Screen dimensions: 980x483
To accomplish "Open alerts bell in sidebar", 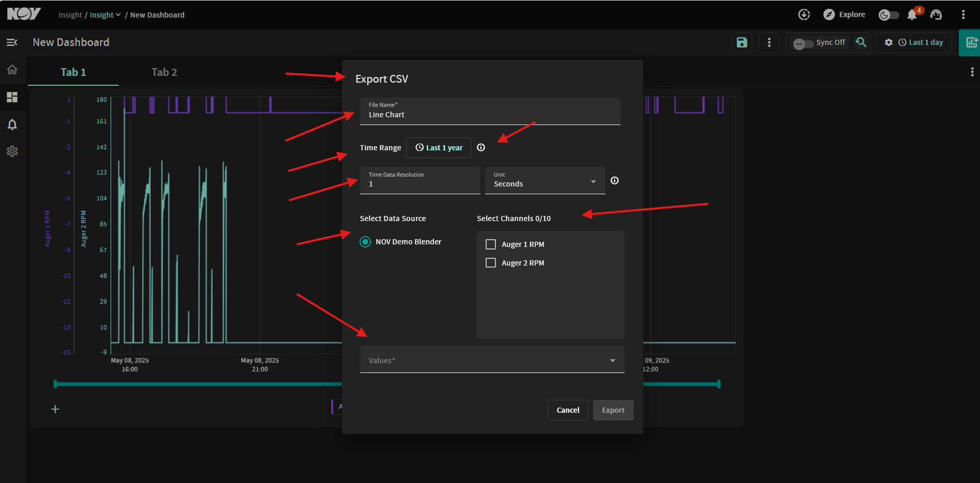I will point(12,124).
